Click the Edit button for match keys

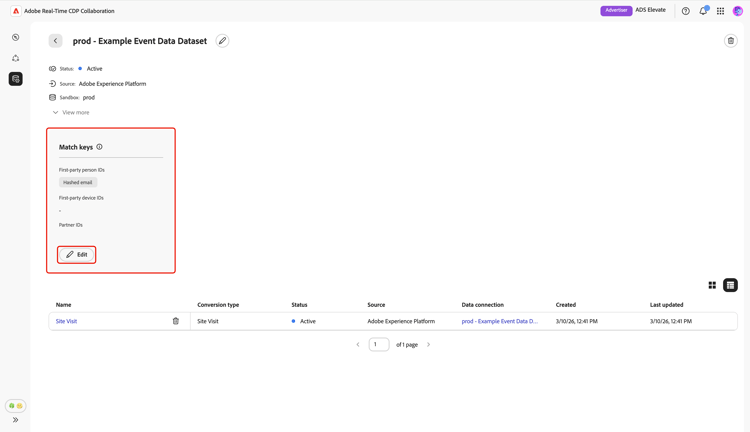click(77, 255)
